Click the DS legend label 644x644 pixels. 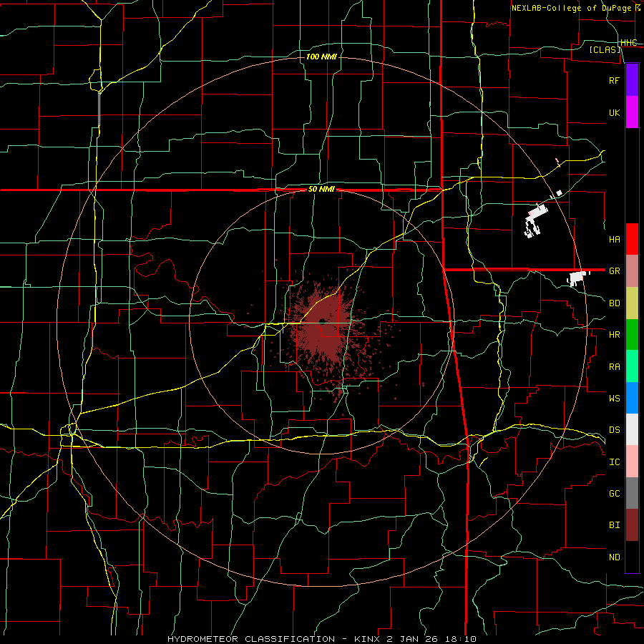pos(615,430)
